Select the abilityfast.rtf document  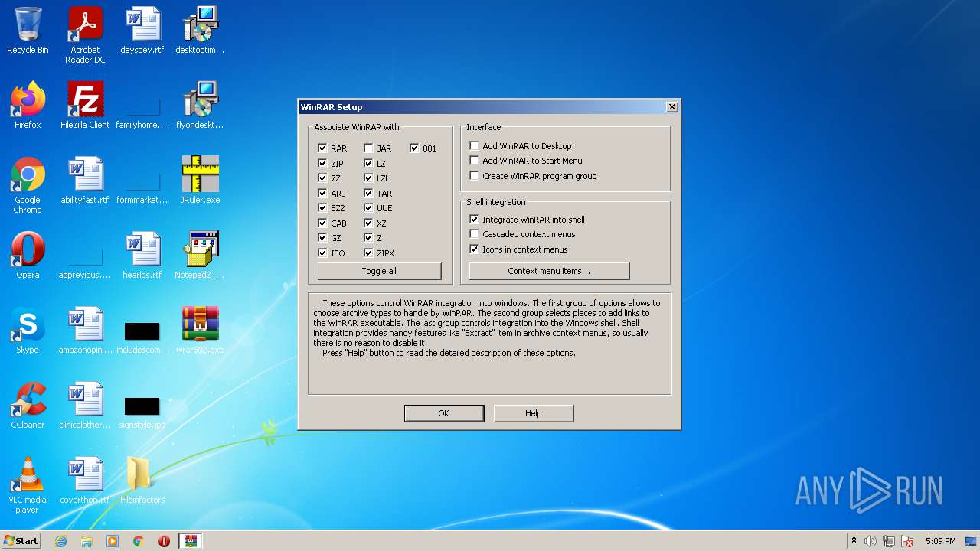(85, 181)
